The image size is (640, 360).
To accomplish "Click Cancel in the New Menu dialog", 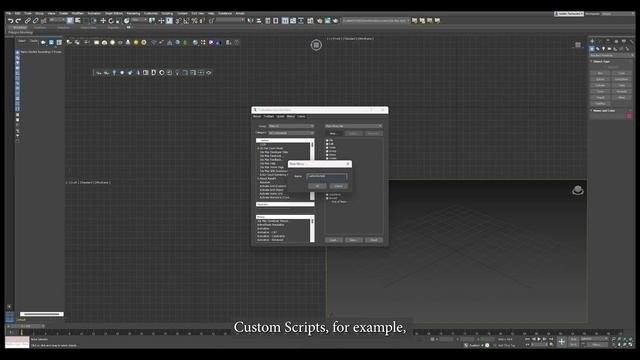I will [x=338, y=186].
